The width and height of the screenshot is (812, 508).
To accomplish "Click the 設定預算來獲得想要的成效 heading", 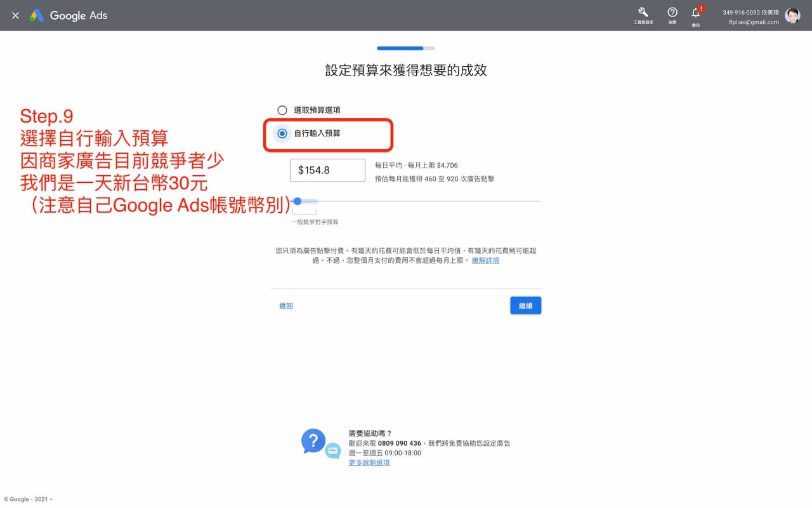I will click(406, 70).
